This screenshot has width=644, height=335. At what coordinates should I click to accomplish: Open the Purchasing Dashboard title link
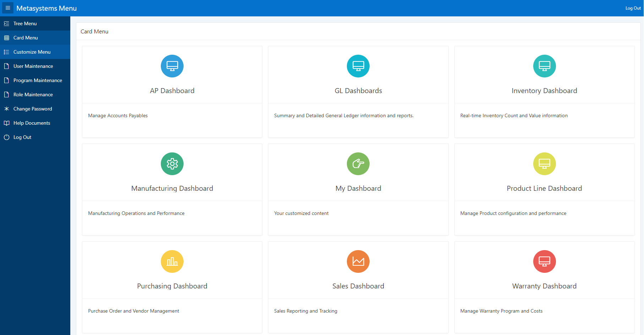[172, 286]
